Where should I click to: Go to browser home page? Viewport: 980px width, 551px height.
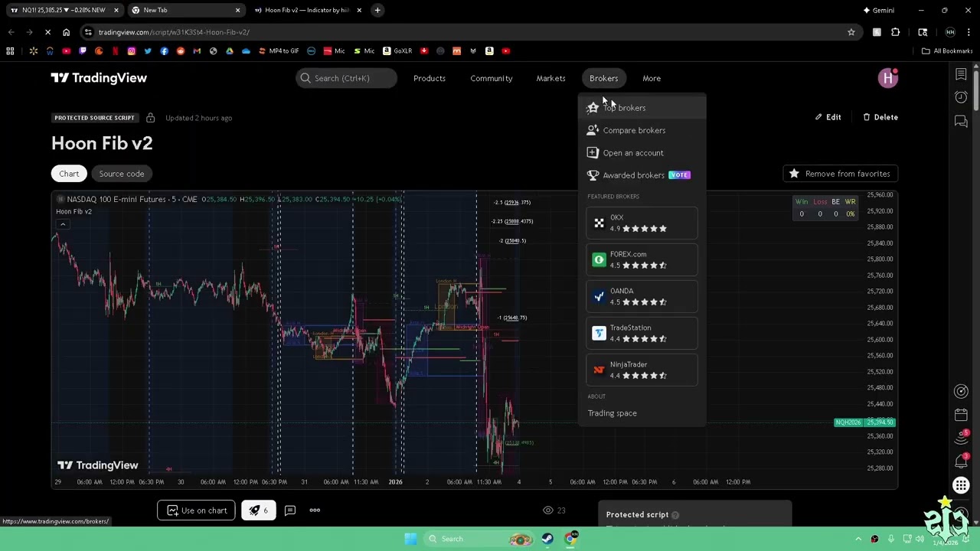[66, 32]
